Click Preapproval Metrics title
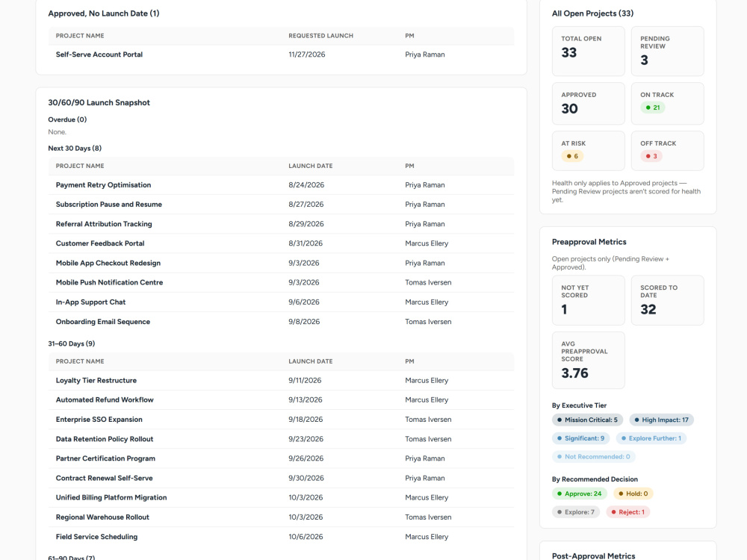747x560 pixels. tap(589, 242)
